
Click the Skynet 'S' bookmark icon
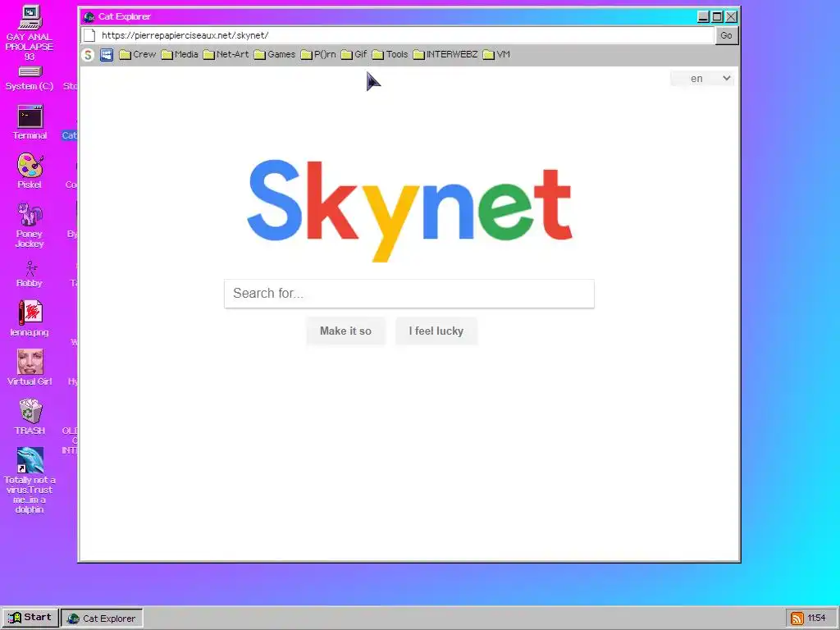(88, 55)
